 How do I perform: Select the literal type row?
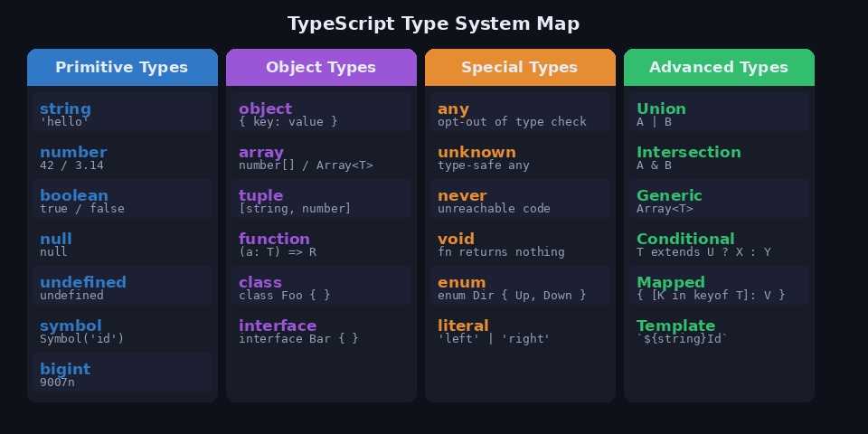[x=520, y=330]
